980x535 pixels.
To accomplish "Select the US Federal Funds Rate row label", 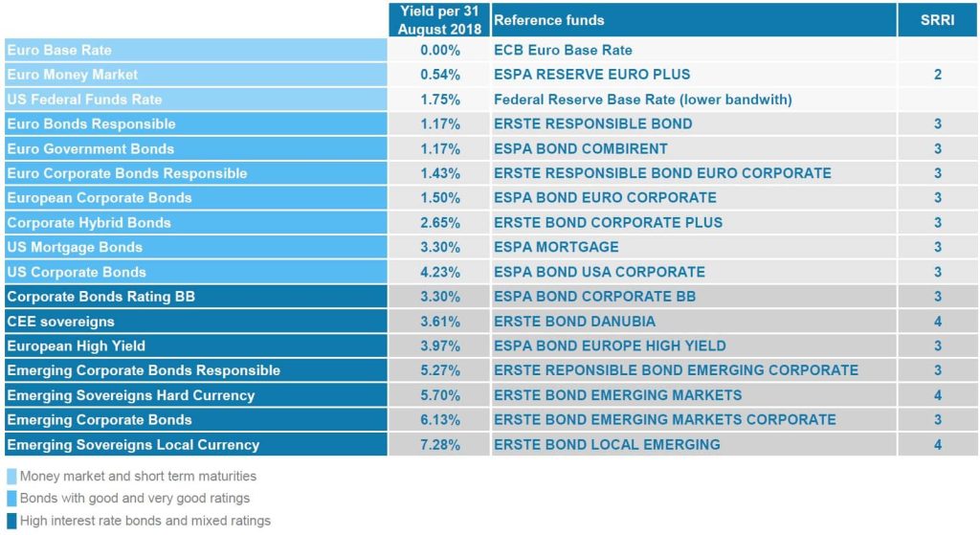I will point(84,99).
